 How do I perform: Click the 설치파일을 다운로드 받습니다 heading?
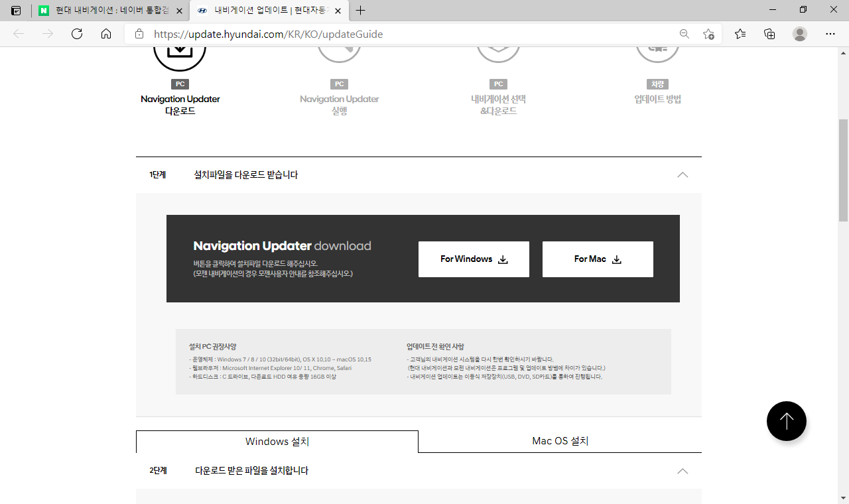[246, 175]
